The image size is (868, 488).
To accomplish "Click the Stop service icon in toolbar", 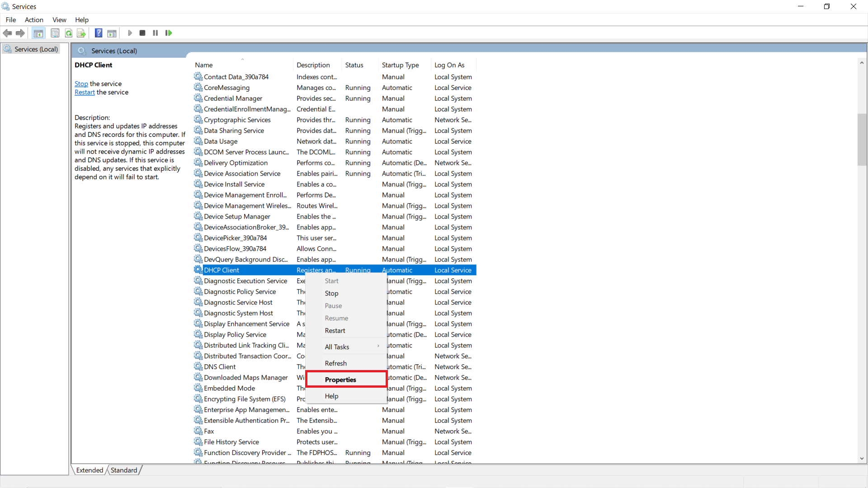I will (x=142, y=33).
